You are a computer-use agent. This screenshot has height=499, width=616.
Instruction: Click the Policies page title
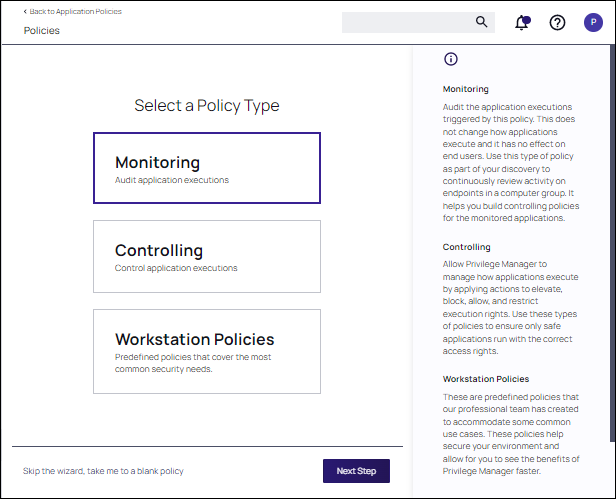coord(42,31)
